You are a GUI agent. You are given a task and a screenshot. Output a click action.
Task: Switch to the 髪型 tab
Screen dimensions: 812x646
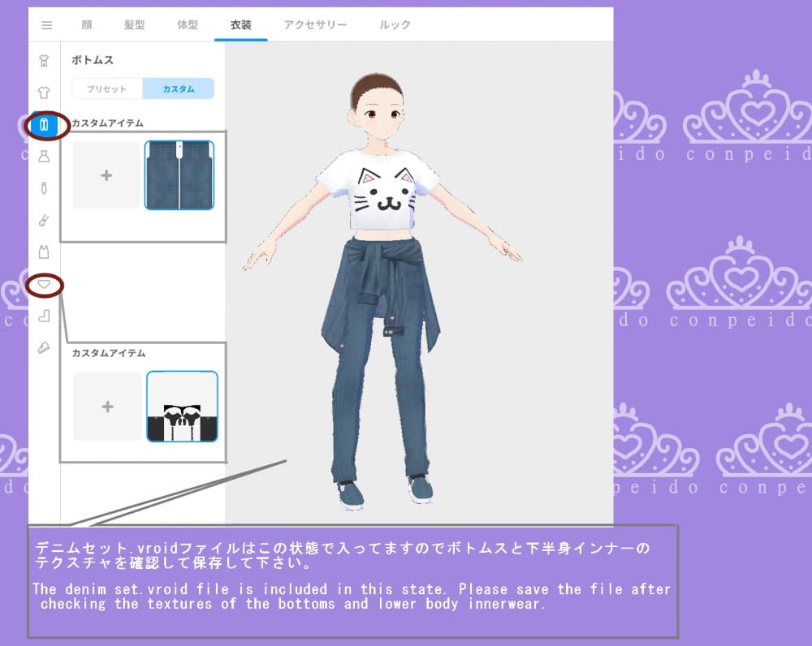pos(134,25)
